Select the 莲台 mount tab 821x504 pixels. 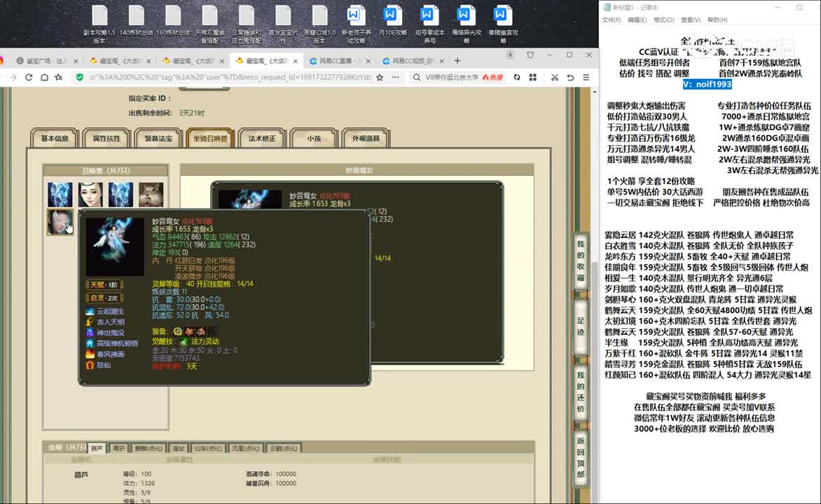179,449
